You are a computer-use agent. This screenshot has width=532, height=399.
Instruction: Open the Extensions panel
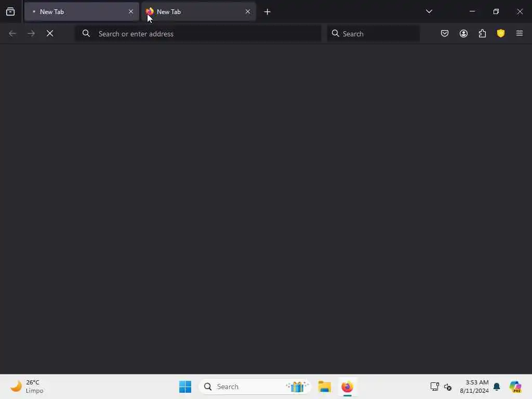click(482, 33)
